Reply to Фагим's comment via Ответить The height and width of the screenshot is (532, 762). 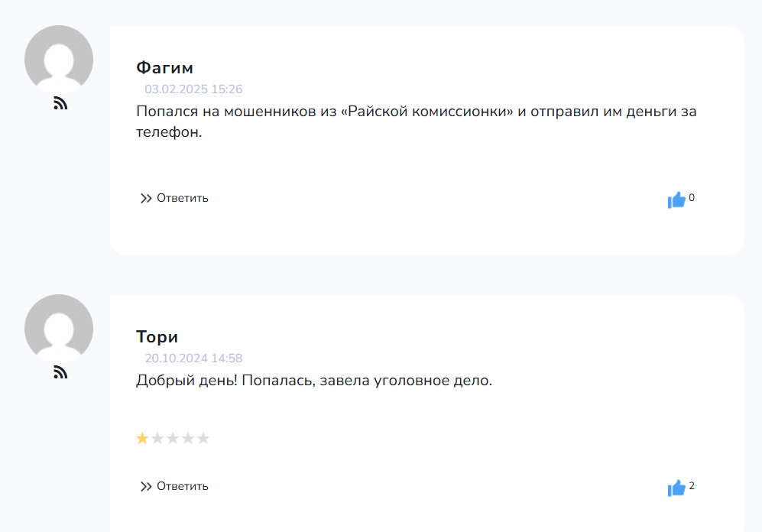(182, 198)
